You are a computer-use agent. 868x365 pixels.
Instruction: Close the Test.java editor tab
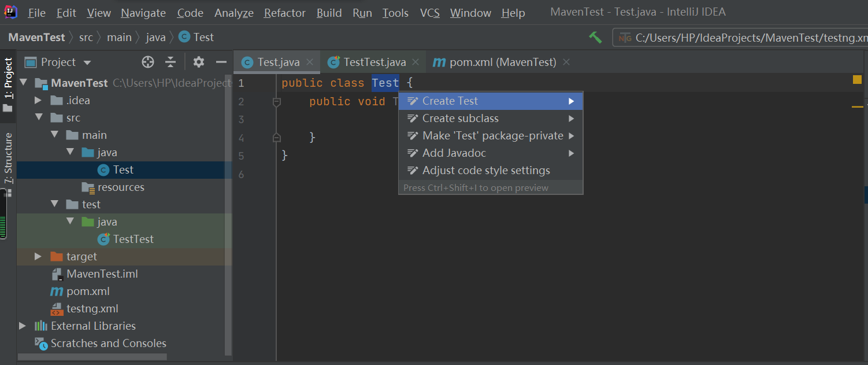[x=310, y=61]
